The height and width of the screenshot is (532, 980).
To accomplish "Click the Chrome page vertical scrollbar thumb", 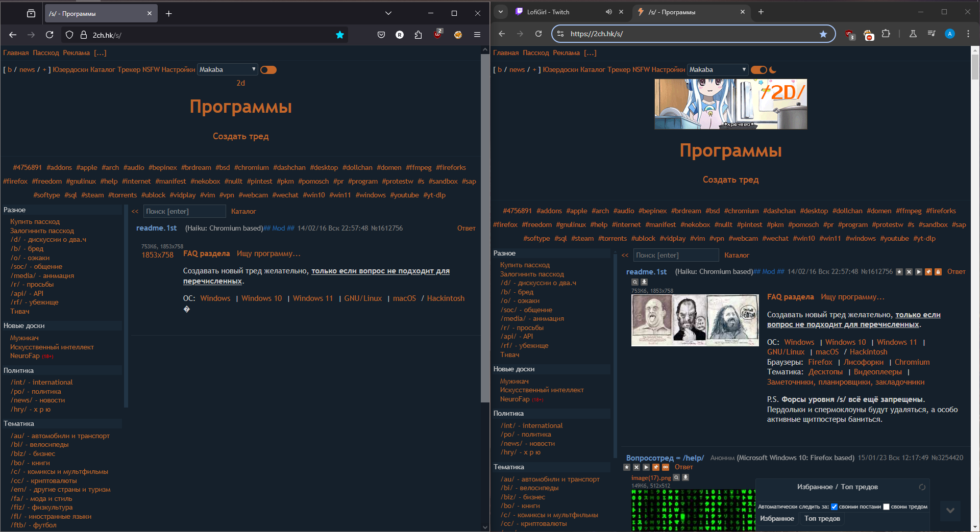I will pyautogui.click(x=975, y=67).
